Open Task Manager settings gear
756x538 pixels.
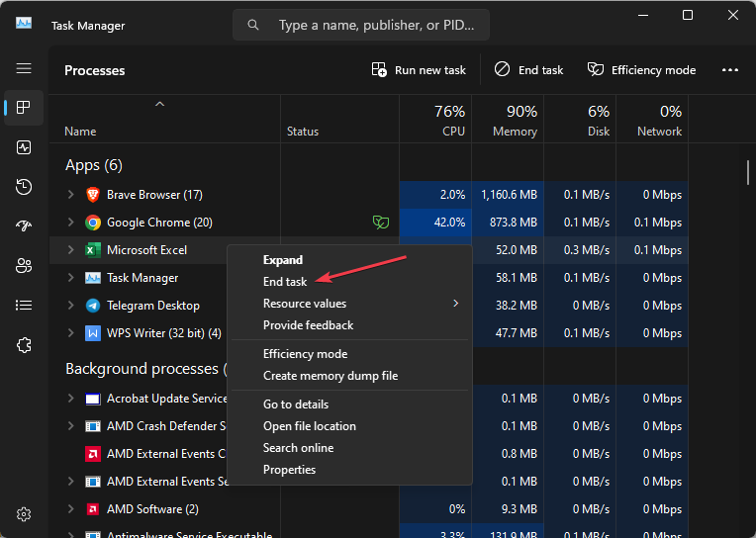(x=24, y=514)
